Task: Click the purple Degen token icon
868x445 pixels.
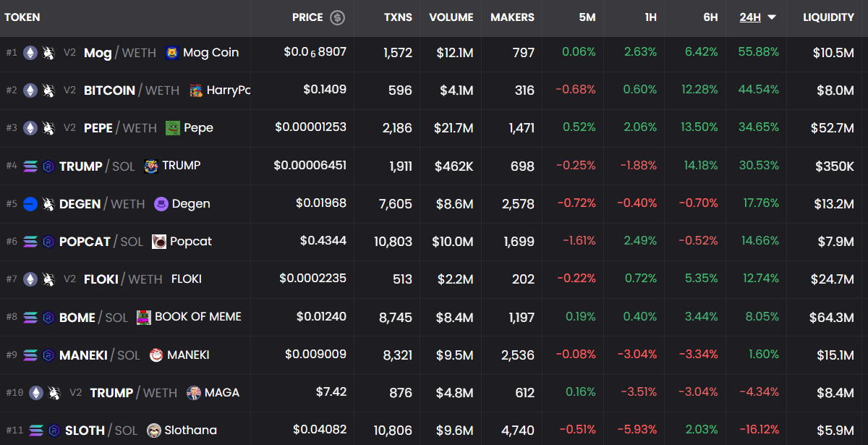Action: (x=161, y=204)
